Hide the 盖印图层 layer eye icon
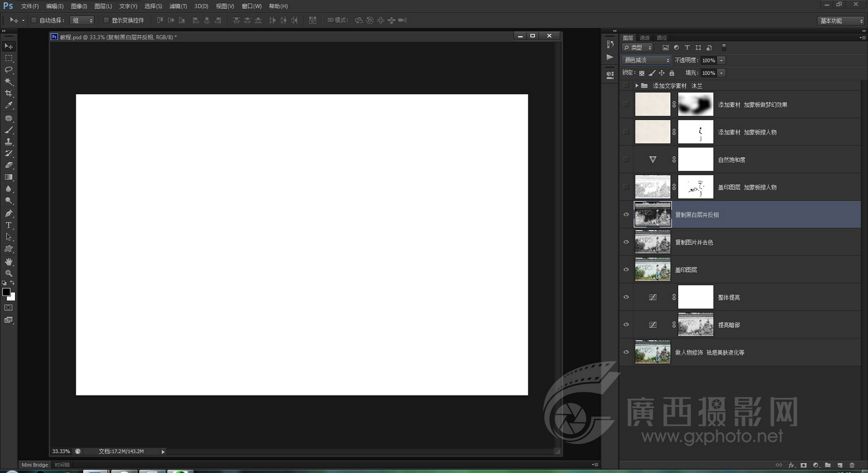This screenshot has height=473, width=868. tap(626, 269)
